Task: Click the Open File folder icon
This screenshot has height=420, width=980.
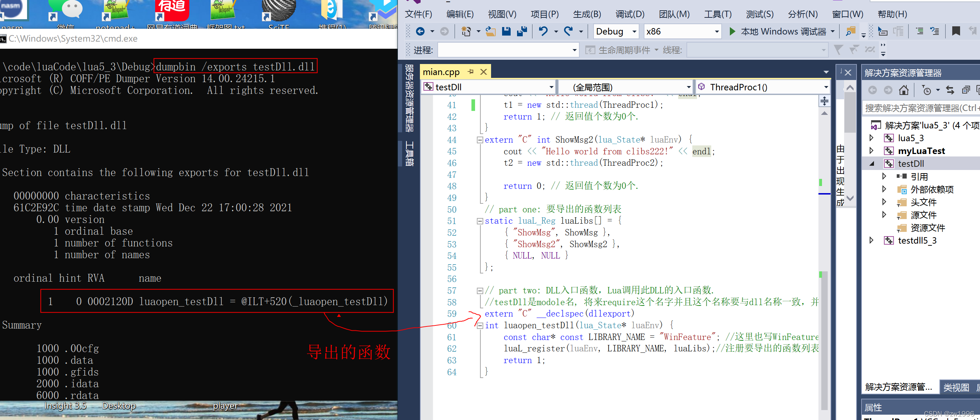Action: tap(490, 31)
